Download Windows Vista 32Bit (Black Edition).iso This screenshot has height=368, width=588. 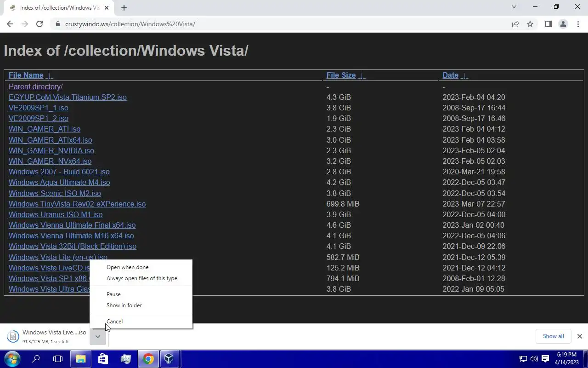pos(73,246)
